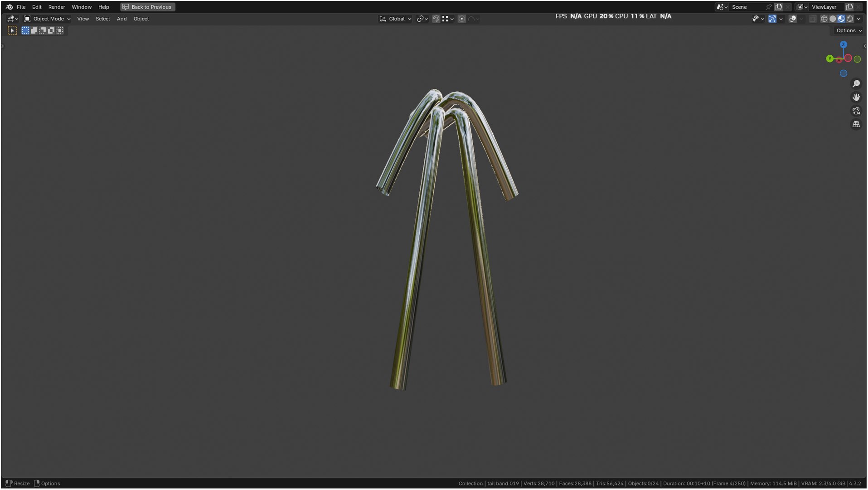This screenshot has height=490, width=868.
Task: Click the ViewLayer name field
Action: (827, 7)
